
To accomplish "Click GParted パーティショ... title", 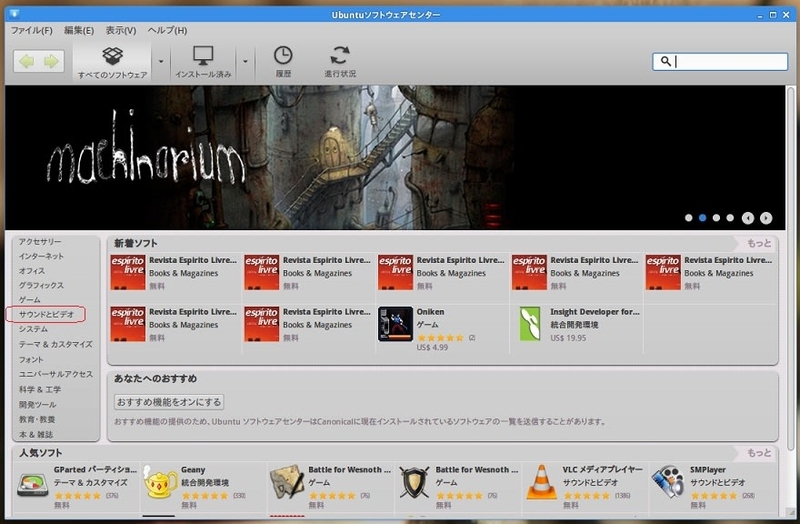I will pos(95,469).
